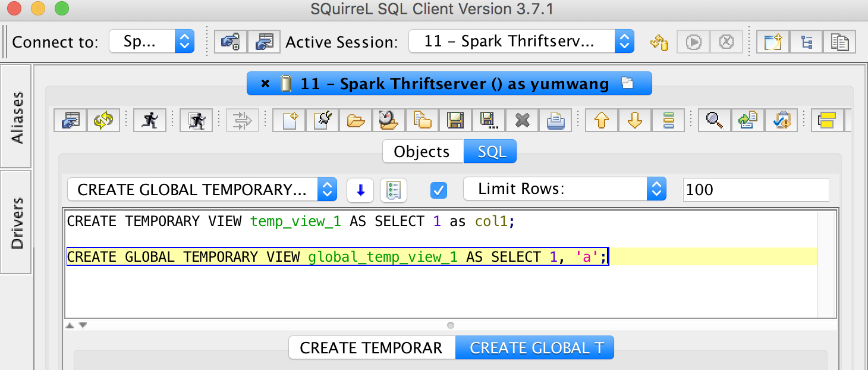The image size is (868, 370).
Task: Click the split pane expand down arrow
Action: coord(83,325)
